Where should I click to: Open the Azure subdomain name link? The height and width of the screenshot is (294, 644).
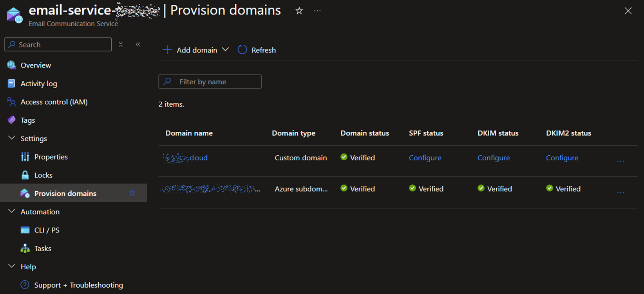(211, 189)
